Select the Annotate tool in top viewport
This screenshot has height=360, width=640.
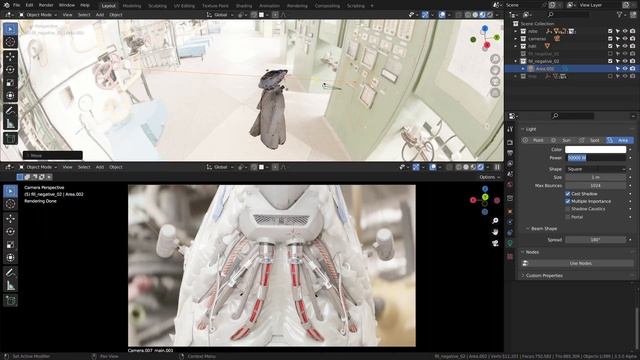click(11, 110)
